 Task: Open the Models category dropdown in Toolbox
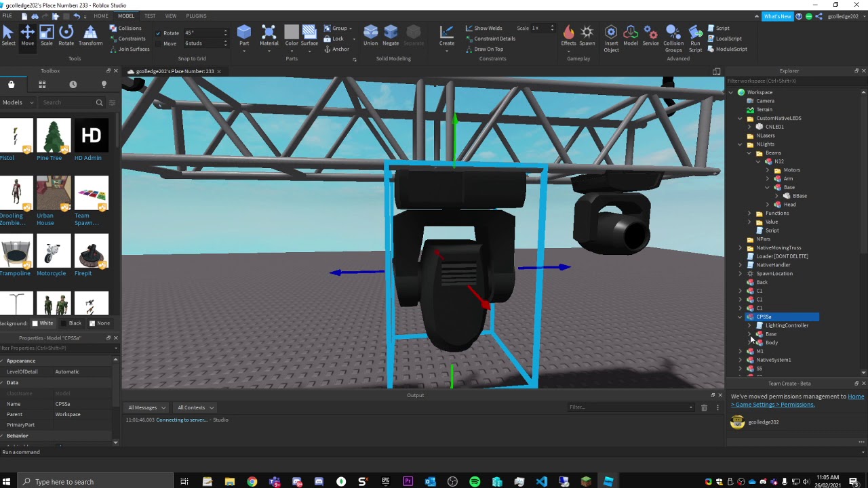tap(17, 102)
